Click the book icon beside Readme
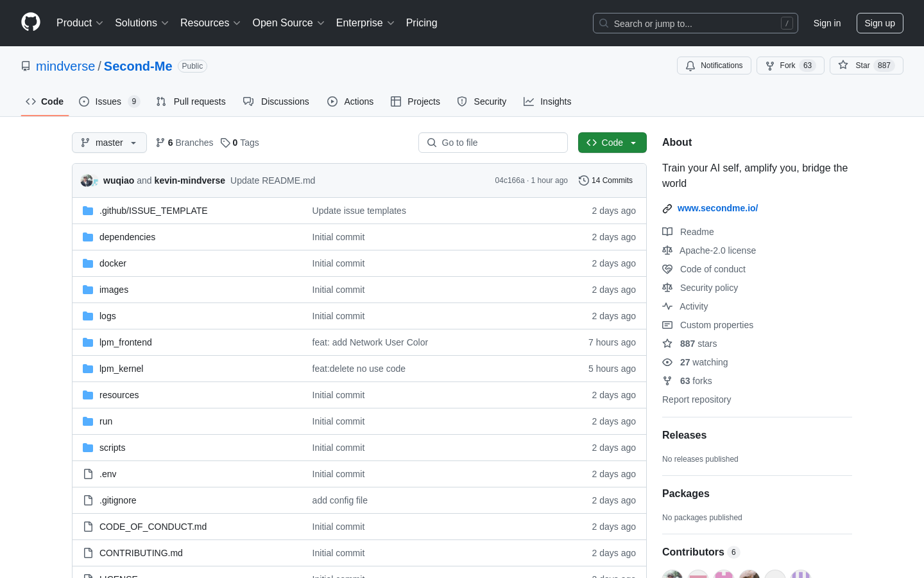This screenshot has height=578, width=924. pyautogui.click(x=667, y=232)
